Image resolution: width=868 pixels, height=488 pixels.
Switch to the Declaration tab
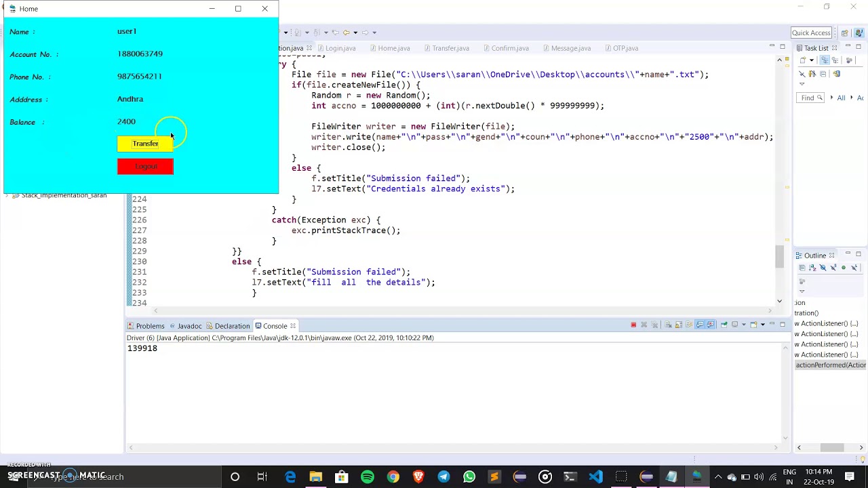pos(227,326)
